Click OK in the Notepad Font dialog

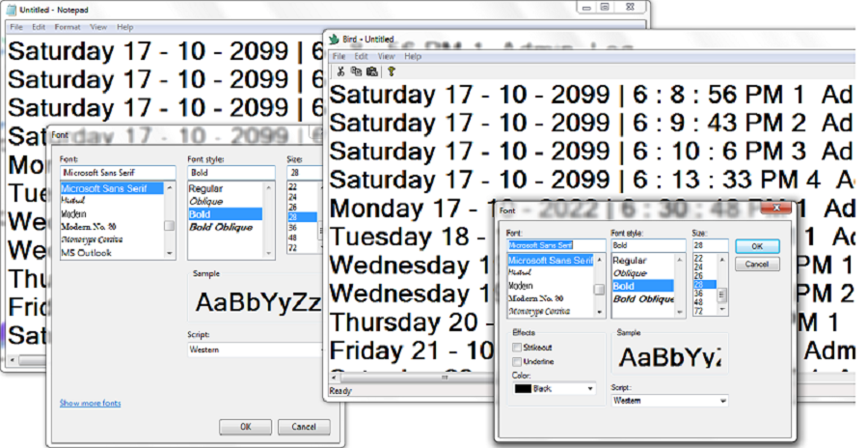click(x=246, y=427)
